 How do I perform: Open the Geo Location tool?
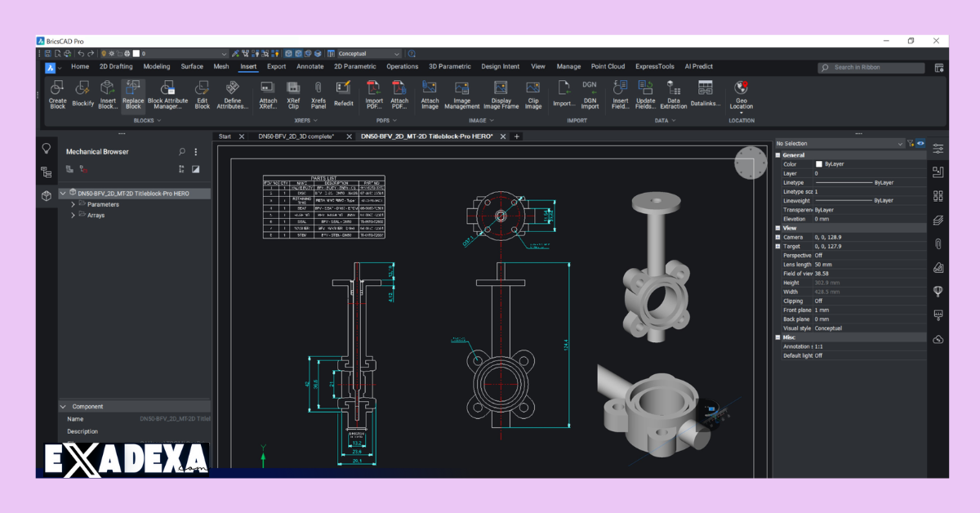(x=740, y=94)
